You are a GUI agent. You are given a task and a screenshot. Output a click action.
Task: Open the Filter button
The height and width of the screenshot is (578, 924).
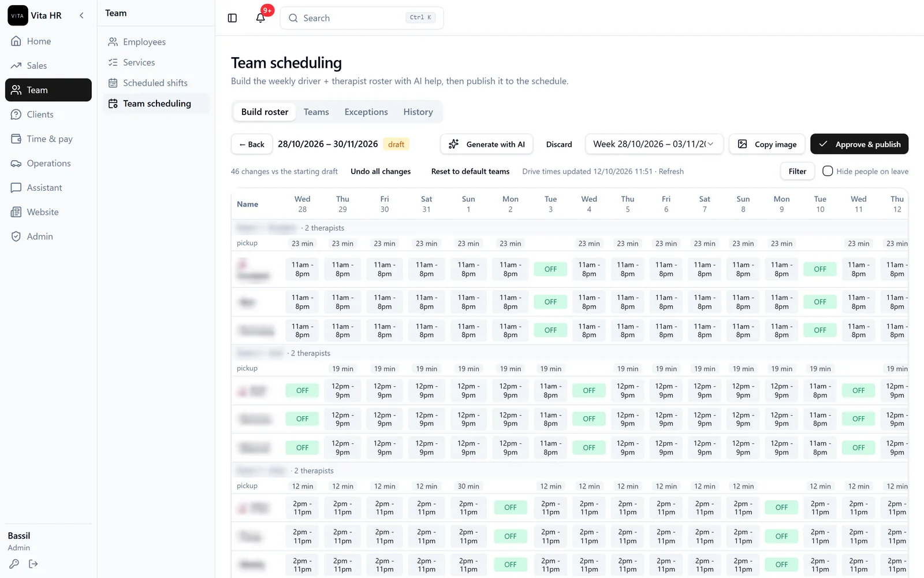point(798,172)
